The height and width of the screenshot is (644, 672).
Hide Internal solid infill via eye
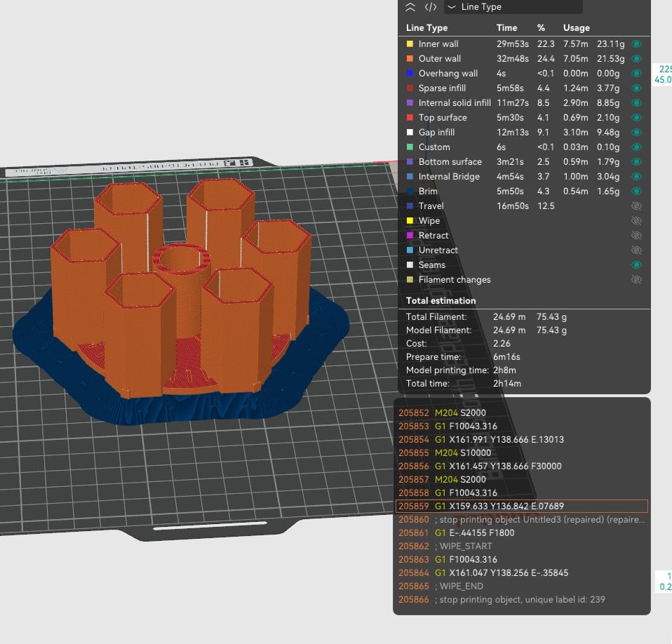(x=636, y=103)
